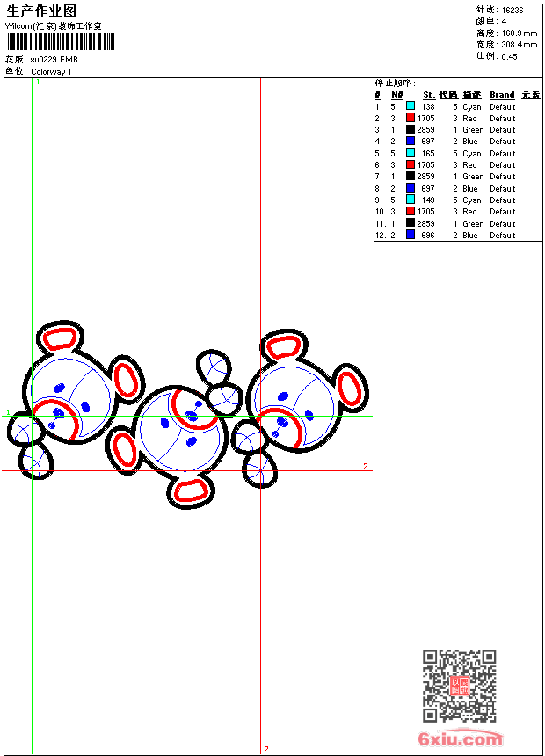Click the red marker "2" at right of horizontal guide
The height and width of the screenshot is (756, 545).
[366, 466]
